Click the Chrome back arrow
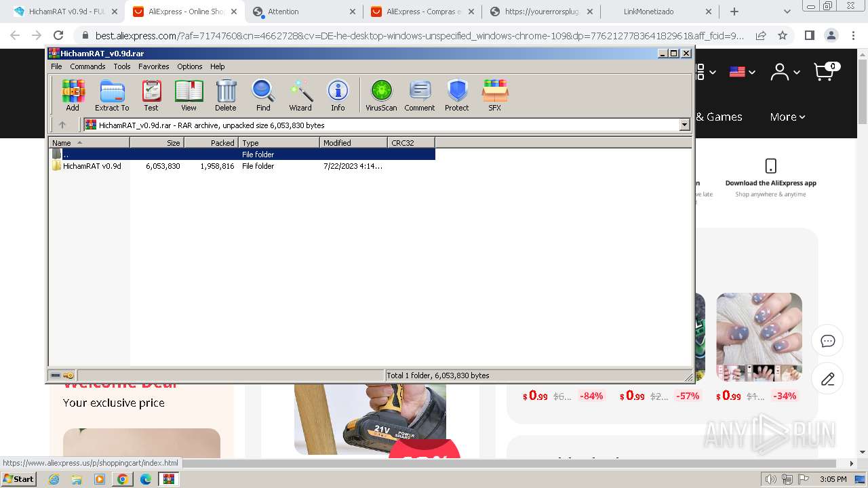The width and height of the screenshot is (868, 488). point(15,35)
